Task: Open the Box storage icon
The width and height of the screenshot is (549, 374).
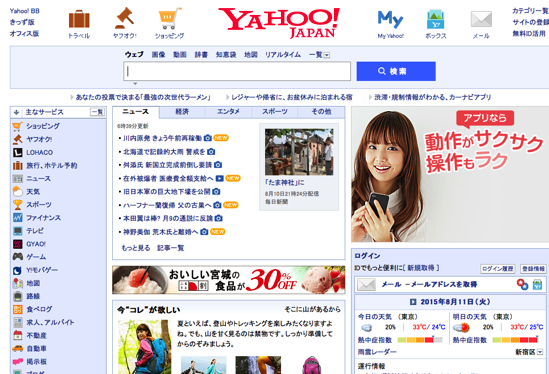Action: point(436,19)
